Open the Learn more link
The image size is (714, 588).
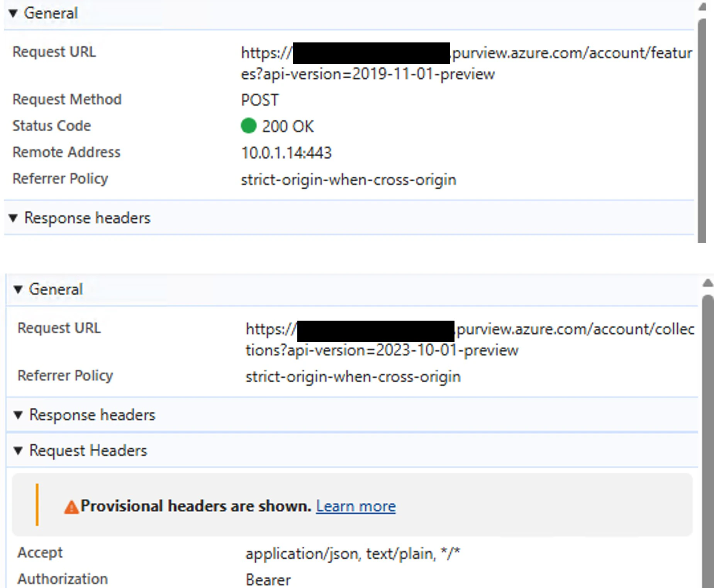[356, 506]
